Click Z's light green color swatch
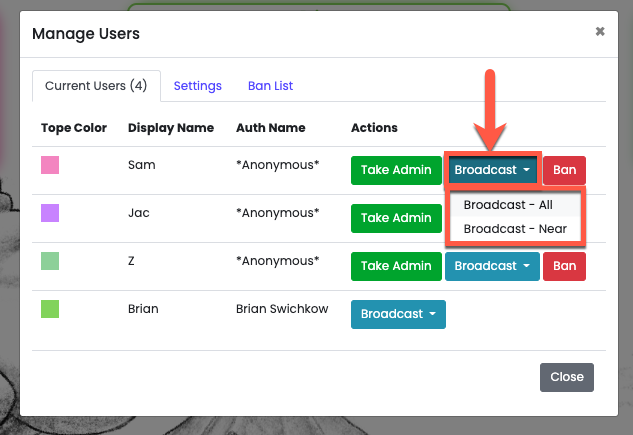633x435 pixels. 50,261
